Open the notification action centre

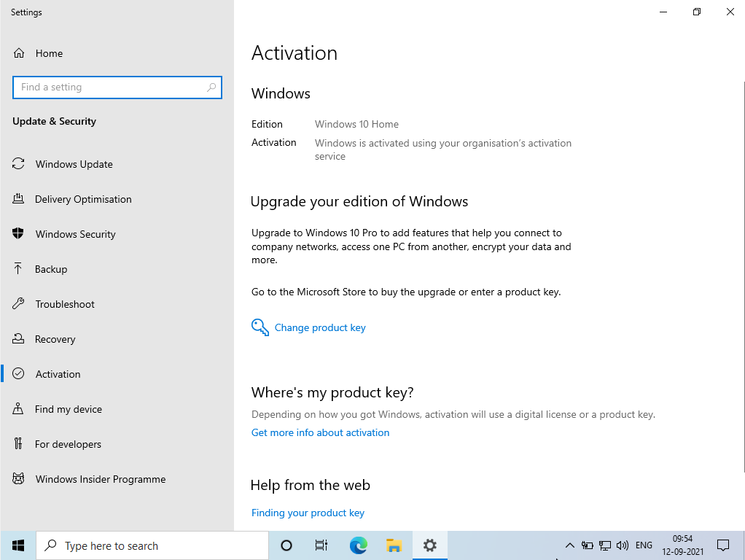pyautogui.click(x=722, y=545)
